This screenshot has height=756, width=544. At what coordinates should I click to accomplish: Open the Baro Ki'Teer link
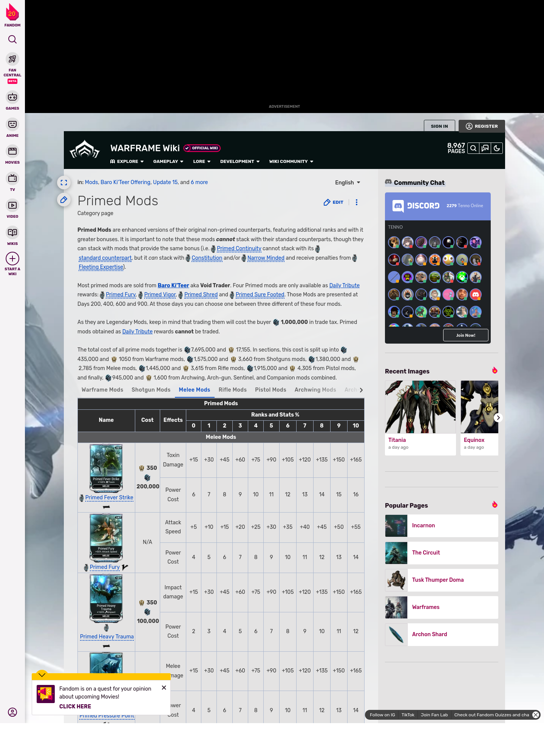pyautogui.click(x=173, y=285)
